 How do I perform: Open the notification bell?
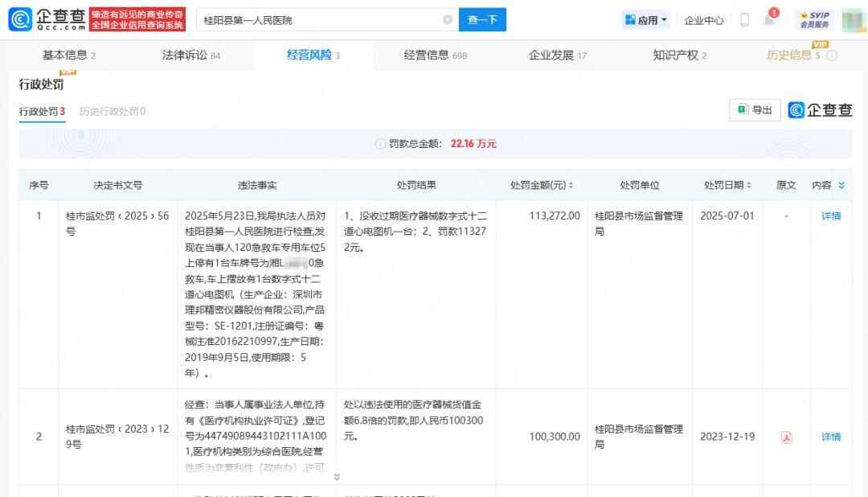(x=769, y=20)
